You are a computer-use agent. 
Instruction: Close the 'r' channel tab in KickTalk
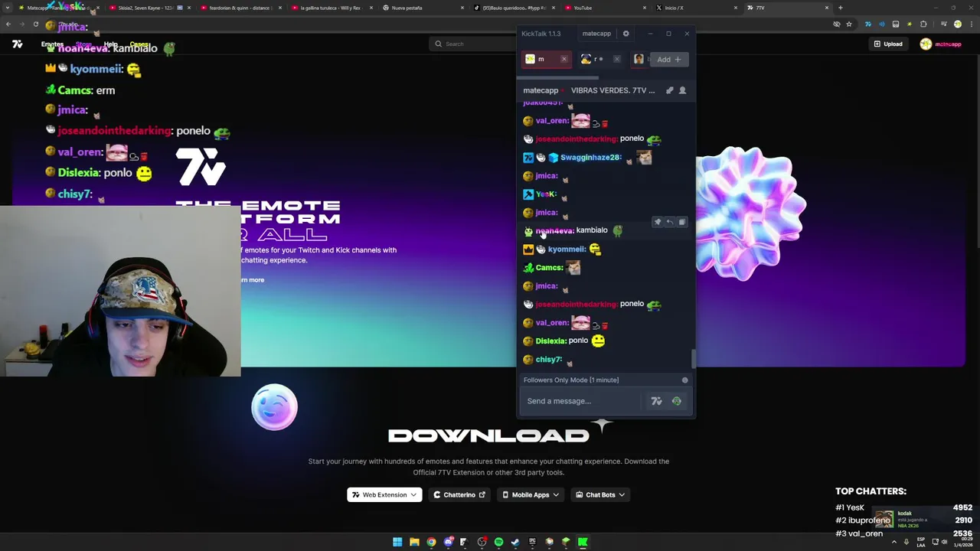coord(616,59)
